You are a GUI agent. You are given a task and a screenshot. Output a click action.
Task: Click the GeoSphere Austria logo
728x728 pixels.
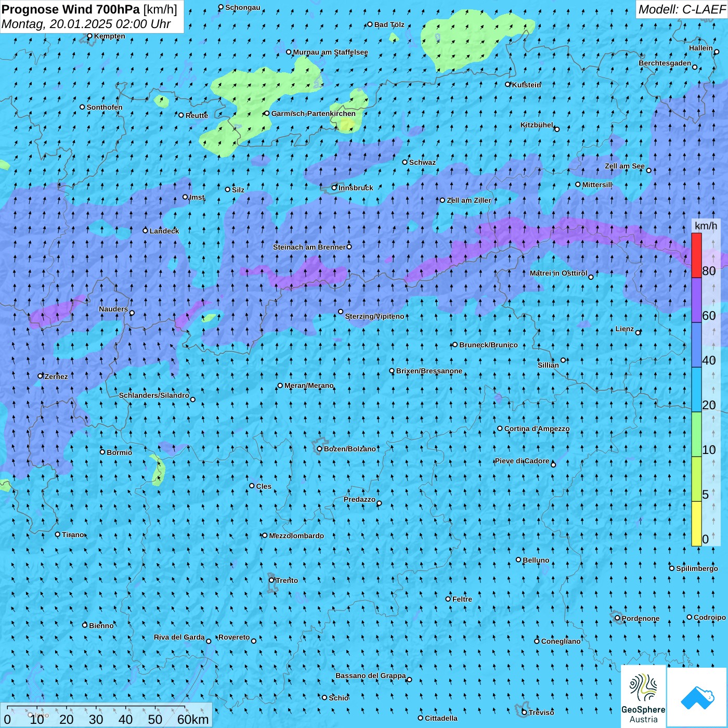[x=643, y=696]
